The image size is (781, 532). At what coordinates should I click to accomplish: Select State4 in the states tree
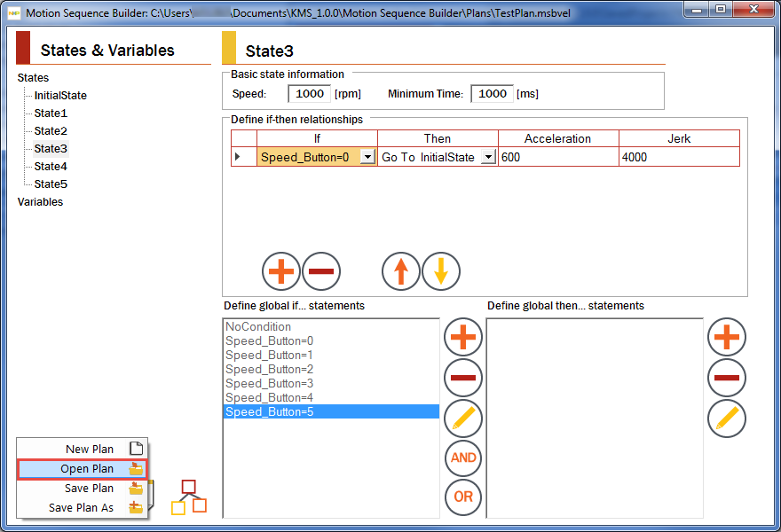[51, 166]
